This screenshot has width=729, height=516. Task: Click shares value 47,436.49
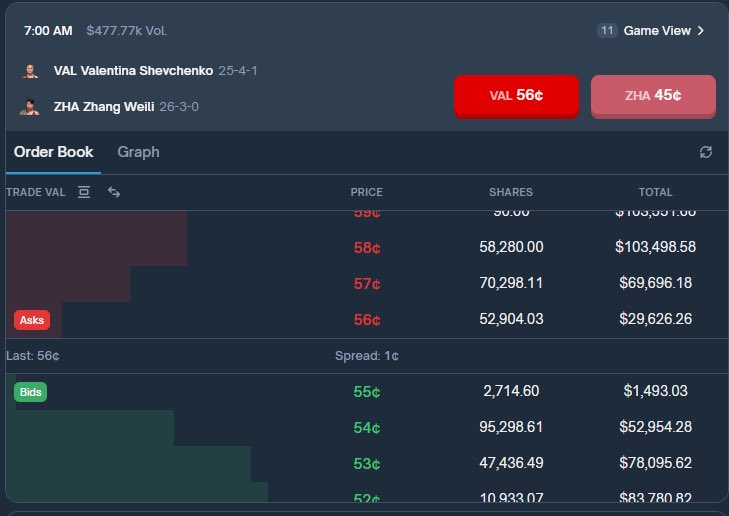tap(511, 463)
